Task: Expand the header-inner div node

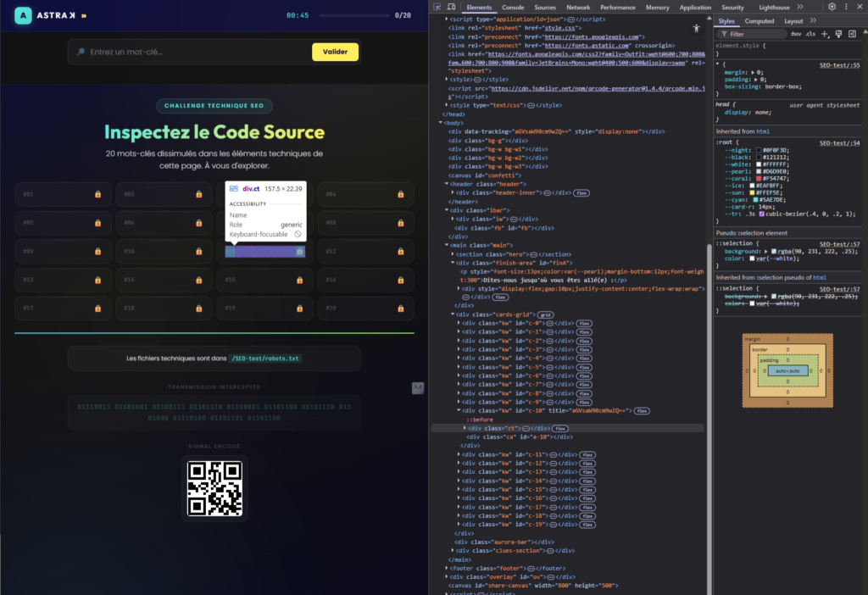Action: (x=453, y=192)
